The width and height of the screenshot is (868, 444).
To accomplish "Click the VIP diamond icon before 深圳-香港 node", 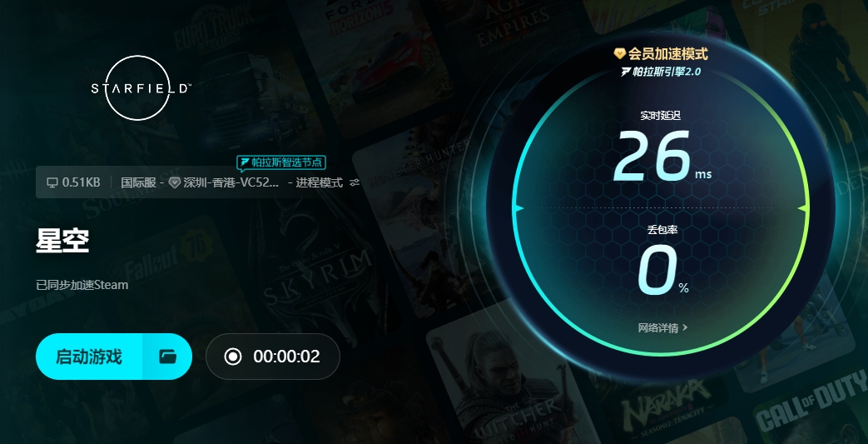I will coord(175,182).
